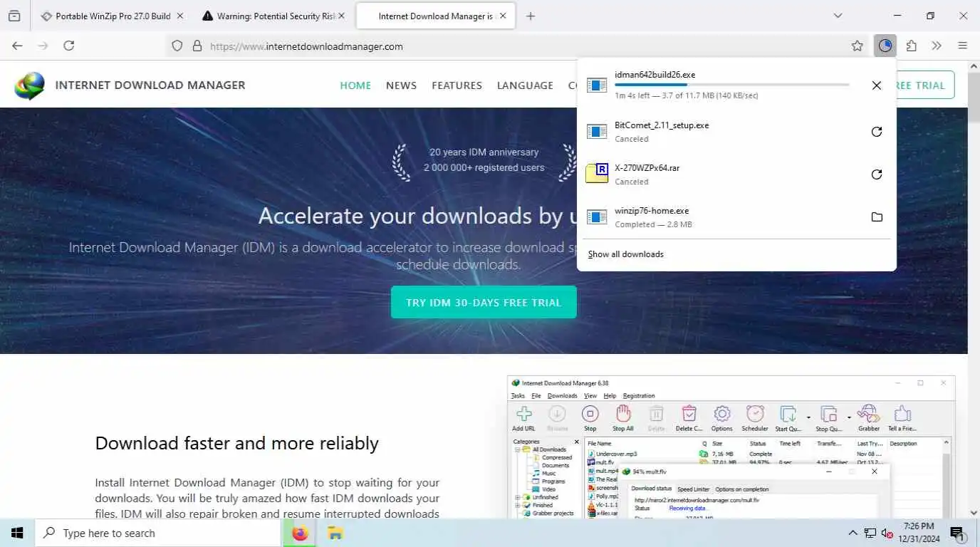Close the Portable WinZip Pro tab
This screenshot has height=547, width=980.
point(179,16)
